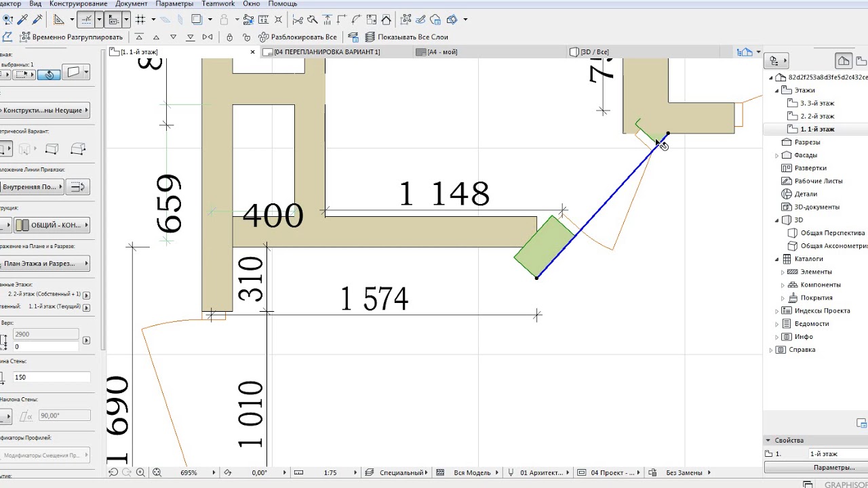Close the 1. 1-й этаж tab
868x488 pixels.
coord(253,52)
